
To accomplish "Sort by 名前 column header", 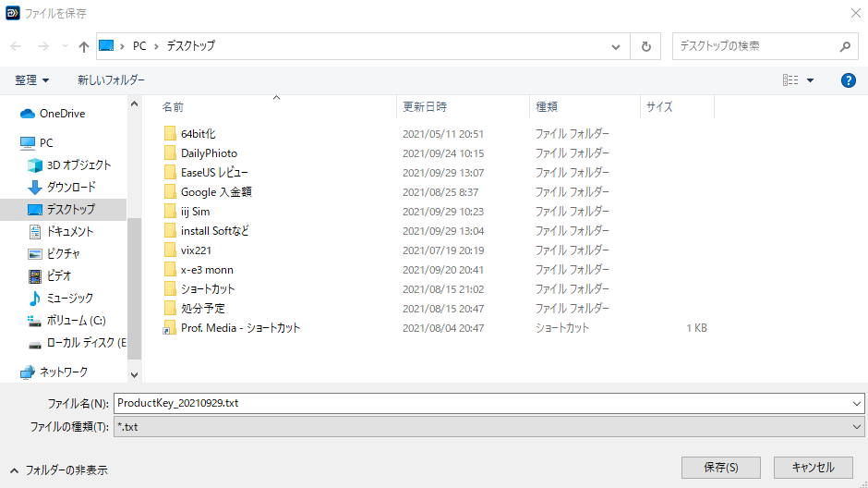I will coord(173,107).
